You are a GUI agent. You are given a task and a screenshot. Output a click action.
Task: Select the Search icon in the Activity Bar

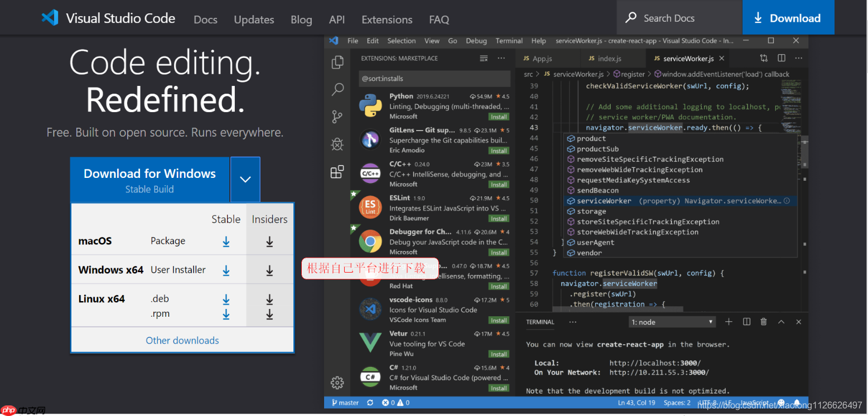[x=337, y=89]
